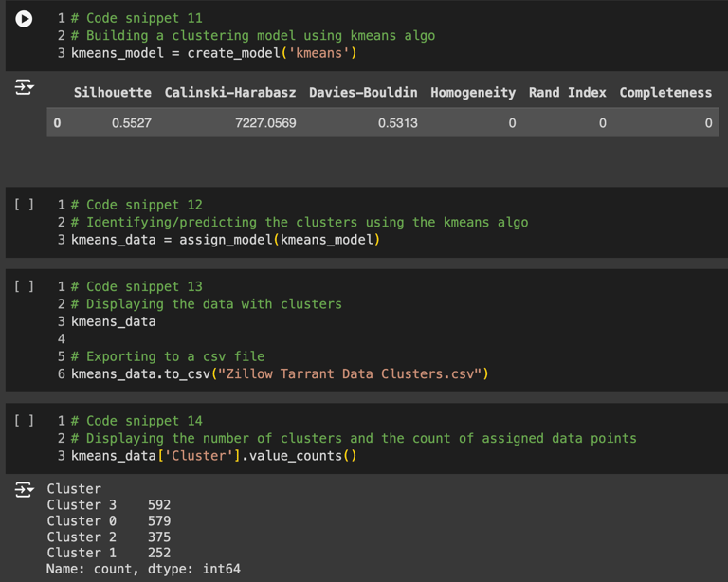
Task: Click the 0.5313 Davies-Bouldin value
Action: (x=397, y=123)
